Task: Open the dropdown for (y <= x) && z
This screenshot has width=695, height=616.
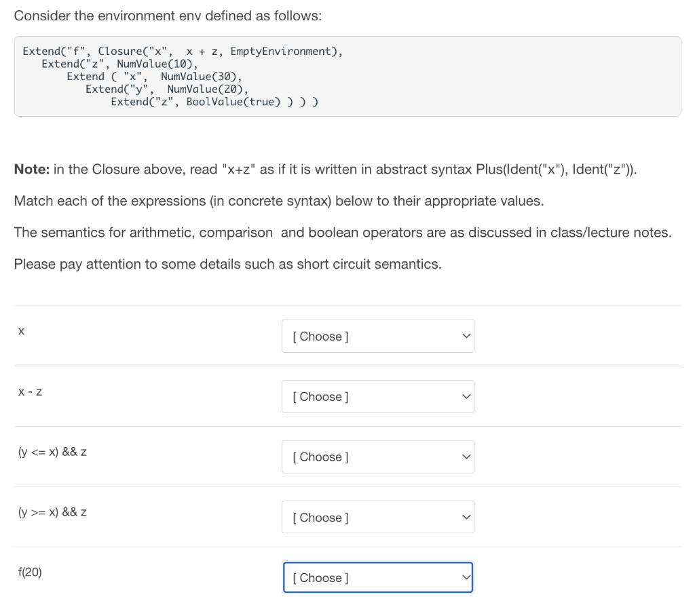Action: (x=377, y=457)
